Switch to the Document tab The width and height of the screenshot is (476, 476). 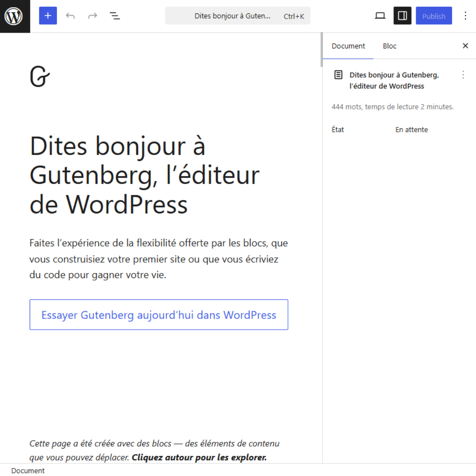pos(348,46)
